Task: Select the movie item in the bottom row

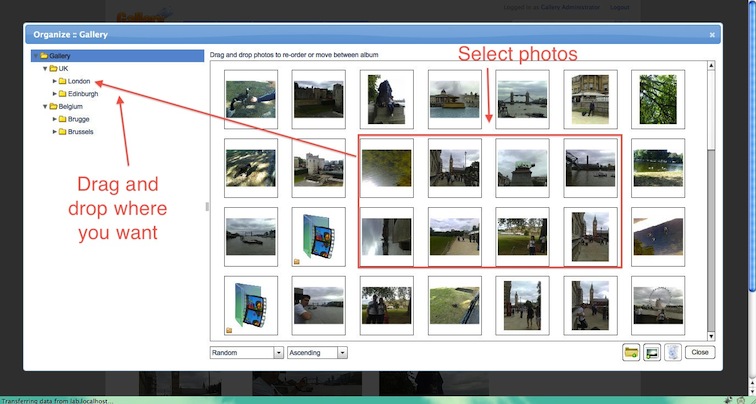Action: (x=251, y=305)
